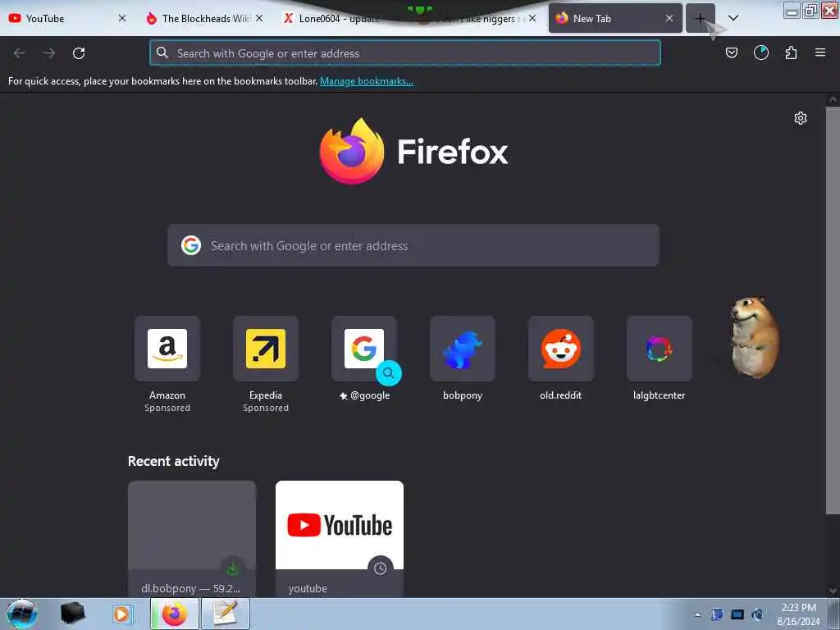Open the notepad-and-pencil taskbar app

[225, 614]
